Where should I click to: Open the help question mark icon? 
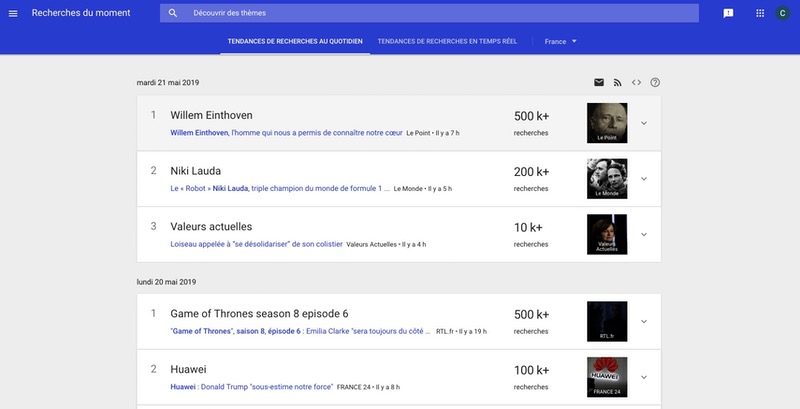[655, 83]
